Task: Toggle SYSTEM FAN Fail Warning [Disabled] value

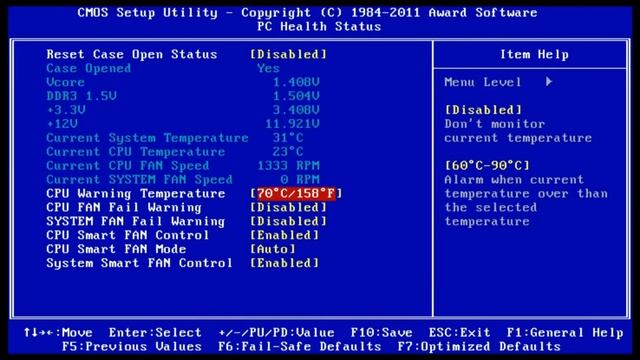Action: click(x=289, y=221)
